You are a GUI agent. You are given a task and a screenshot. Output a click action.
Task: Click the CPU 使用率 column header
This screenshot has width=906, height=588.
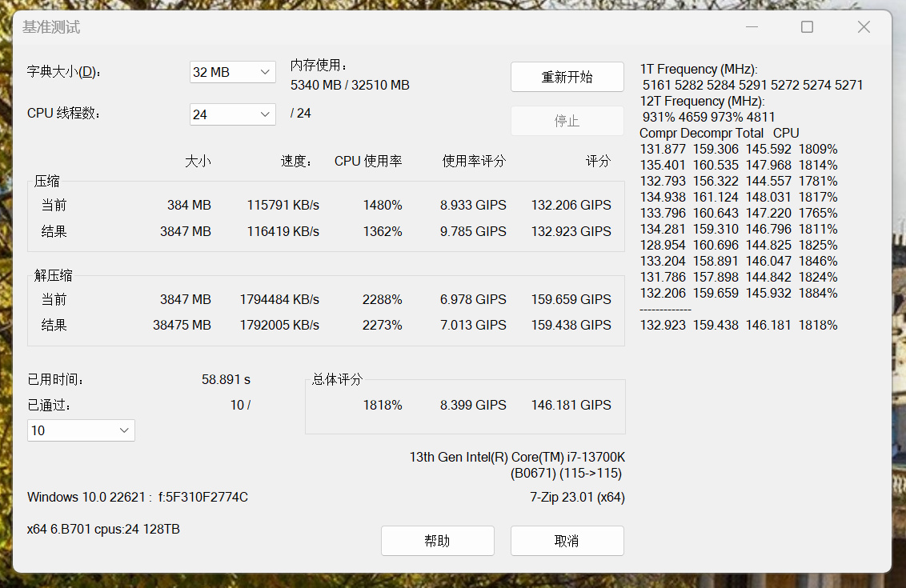(368, 161)
